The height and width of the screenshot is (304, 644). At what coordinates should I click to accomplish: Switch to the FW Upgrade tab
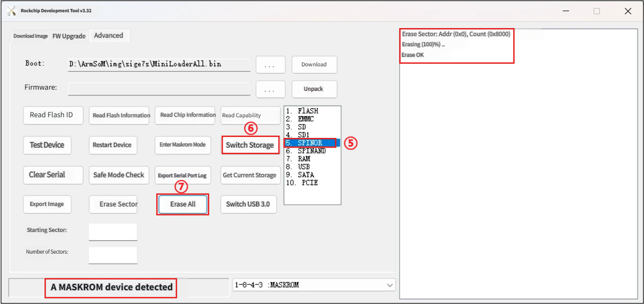(69, 36)
